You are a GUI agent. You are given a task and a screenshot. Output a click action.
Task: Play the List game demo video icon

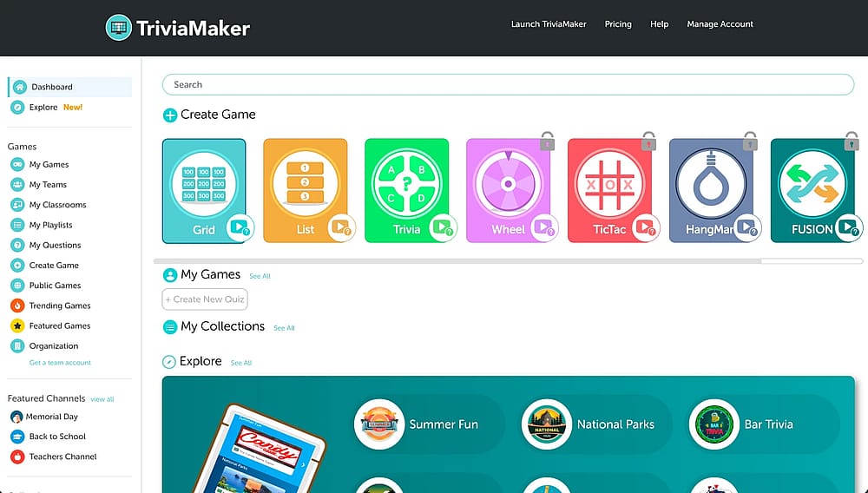[341, 227]
